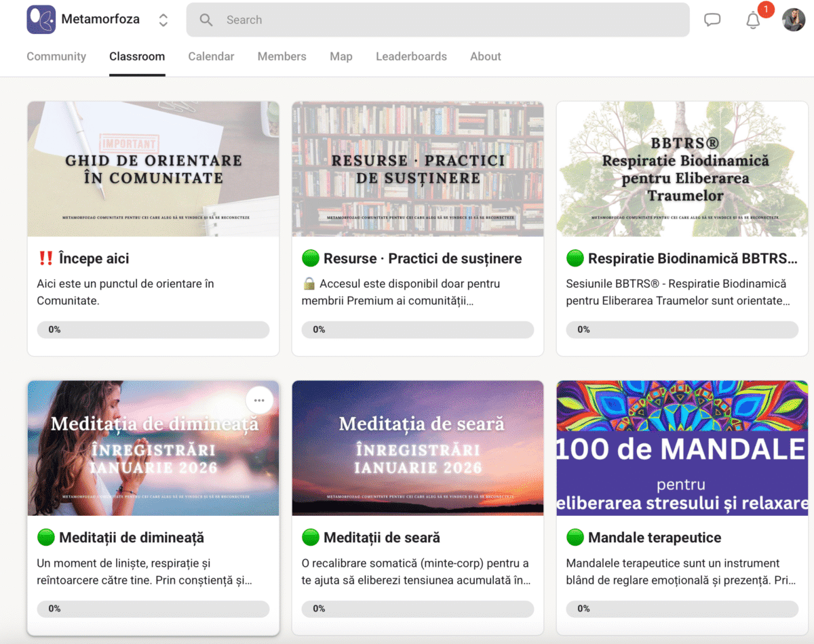Image resolution: width=814 pixels, height=644 pixels.
Task: Go to the Members tab
Action: [x=282, y=56]
